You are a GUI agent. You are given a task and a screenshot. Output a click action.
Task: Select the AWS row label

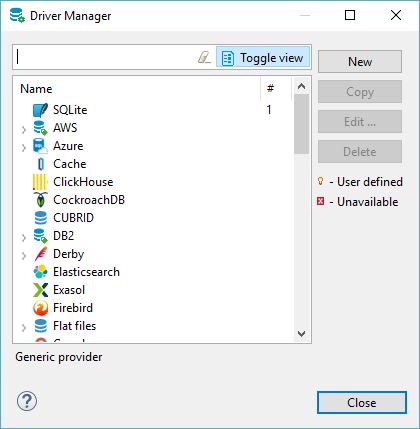click(x=65, y=128)
